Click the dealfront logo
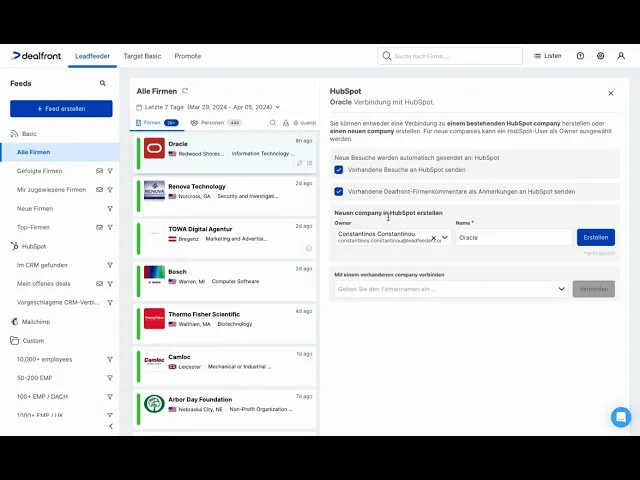640x480 pixels. [36, 56]
